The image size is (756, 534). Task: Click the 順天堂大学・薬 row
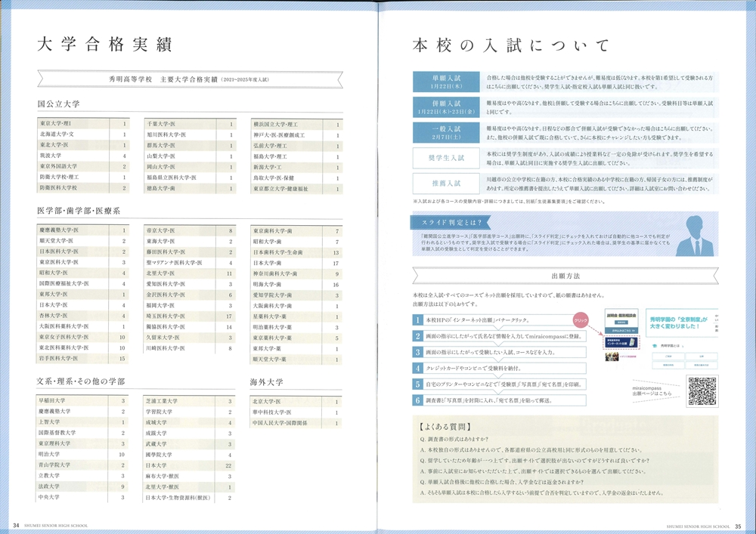296,360
